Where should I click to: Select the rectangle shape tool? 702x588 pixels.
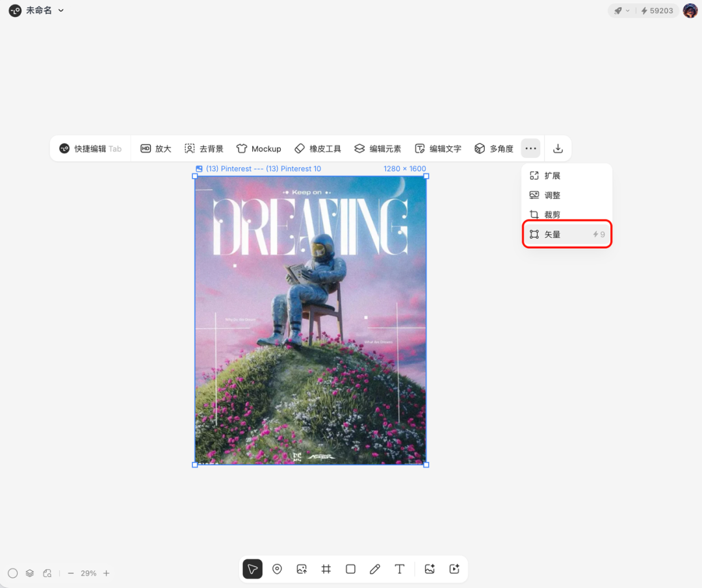350,569
